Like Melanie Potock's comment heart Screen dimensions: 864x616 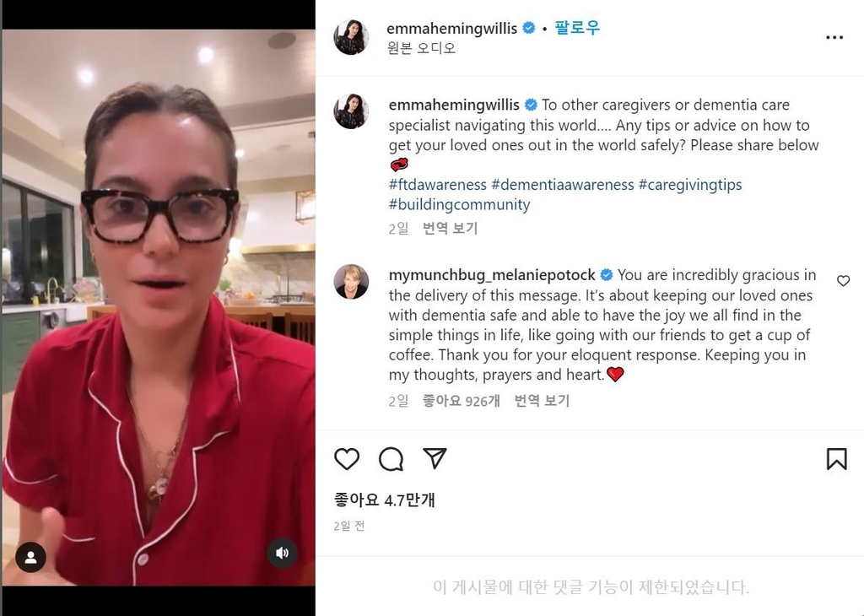pos(843,281)
